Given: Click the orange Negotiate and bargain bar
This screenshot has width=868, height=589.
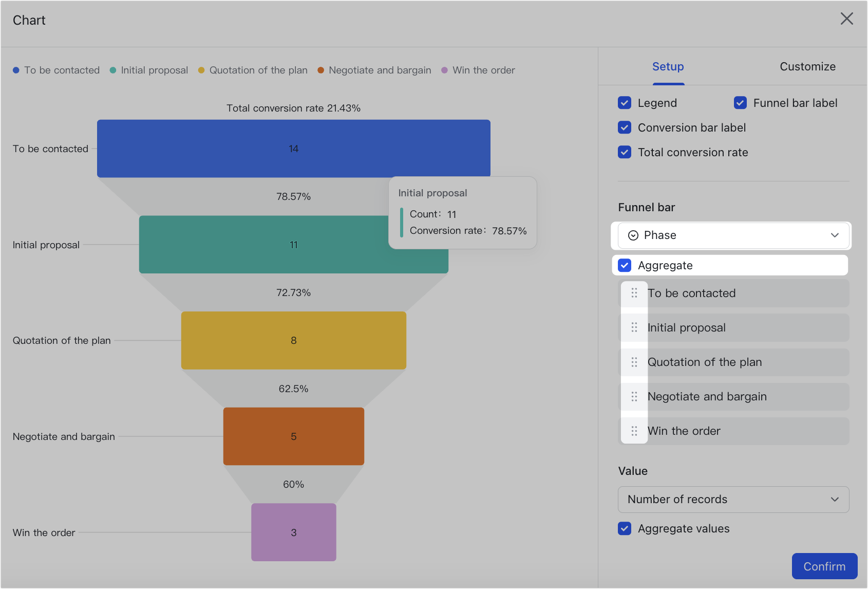Looking at the screenshot, I should pos(294,436).
